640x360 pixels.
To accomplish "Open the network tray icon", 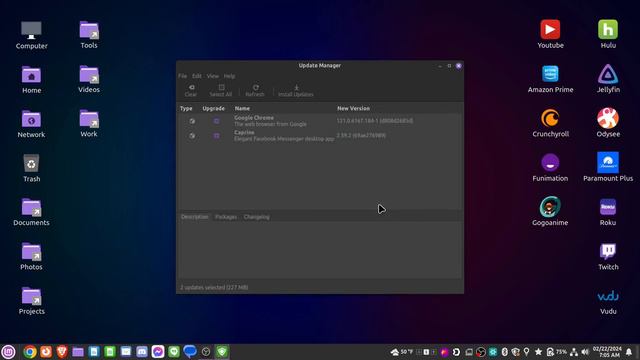I will pyautogui.click(x=574, y=351).
